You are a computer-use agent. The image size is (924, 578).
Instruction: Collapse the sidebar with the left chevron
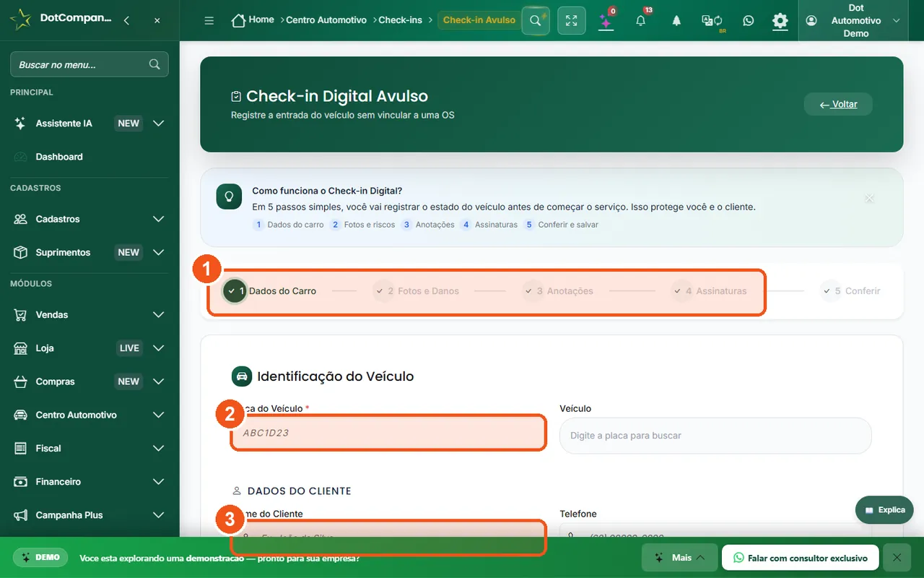126,20
